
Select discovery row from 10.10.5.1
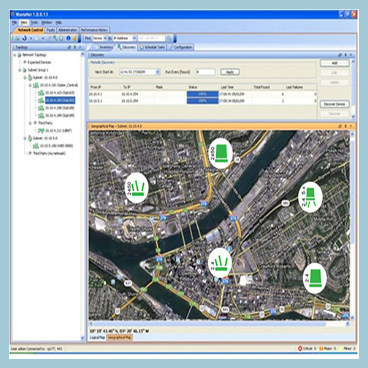(202, 101)
